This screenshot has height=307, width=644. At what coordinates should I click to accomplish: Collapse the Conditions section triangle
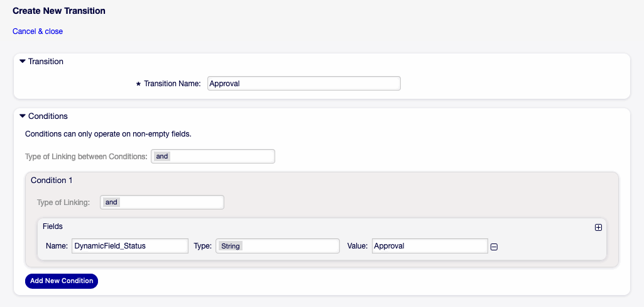tap(23, 116)
